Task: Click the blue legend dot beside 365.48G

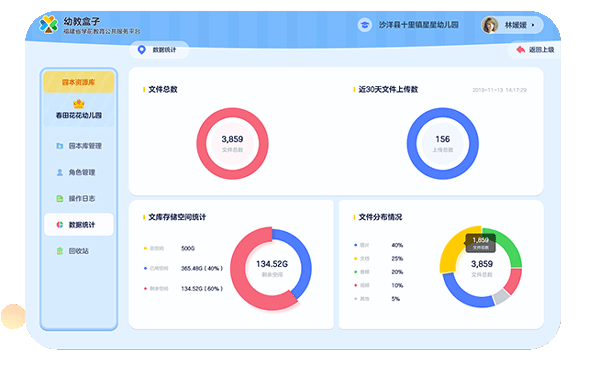Action: pyautogui.click(x=145, y=268)
